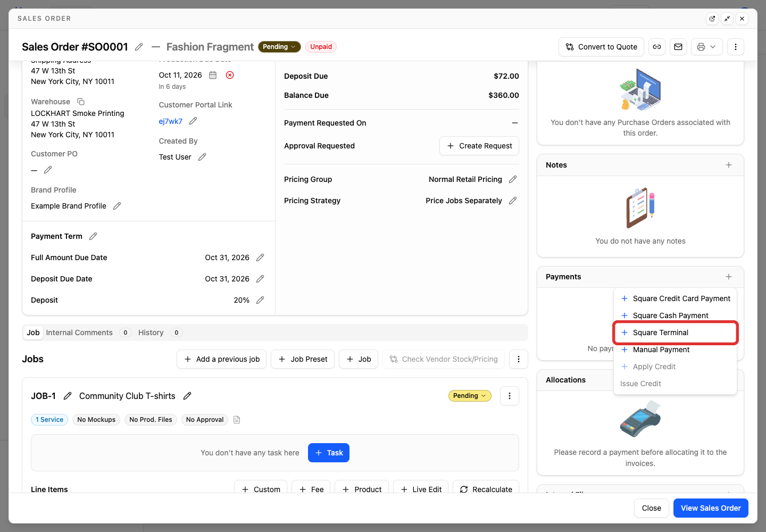Select Square Credit Card Payment
Screen dimensions: 766x532
(x=675, y=298)
